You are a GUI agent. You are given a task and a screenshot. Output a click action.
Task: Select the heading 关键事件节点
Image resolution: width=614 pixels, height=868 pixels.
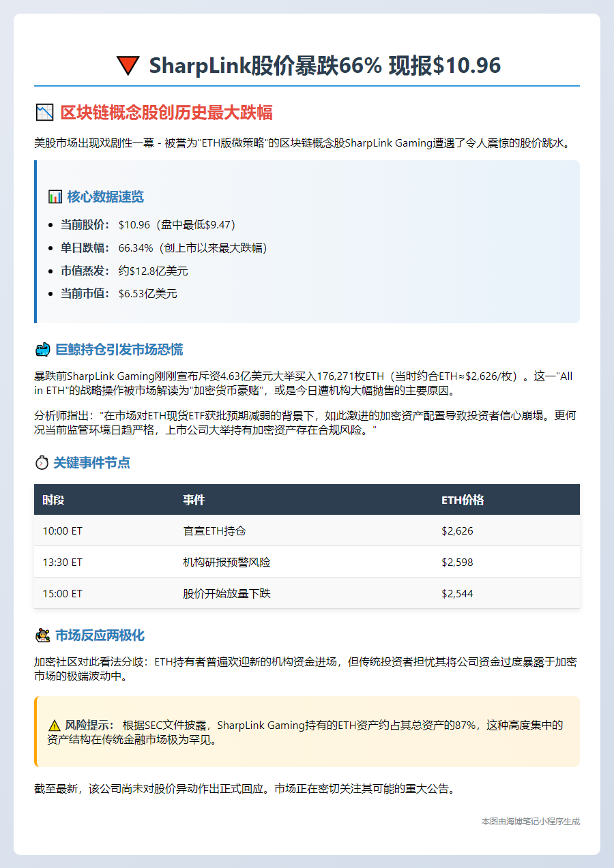click(x=91, y=463)
